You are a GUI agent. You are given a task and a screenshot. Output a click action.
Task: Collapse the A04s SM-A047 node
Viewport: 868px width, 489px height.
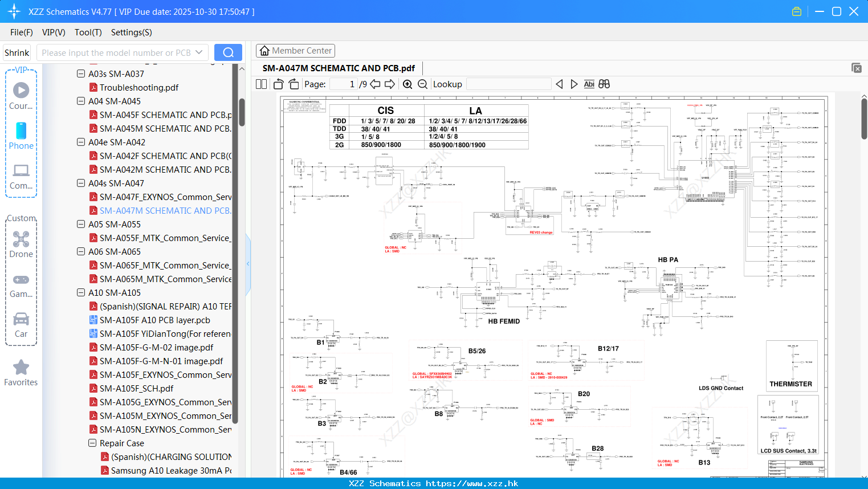[81, 183]
